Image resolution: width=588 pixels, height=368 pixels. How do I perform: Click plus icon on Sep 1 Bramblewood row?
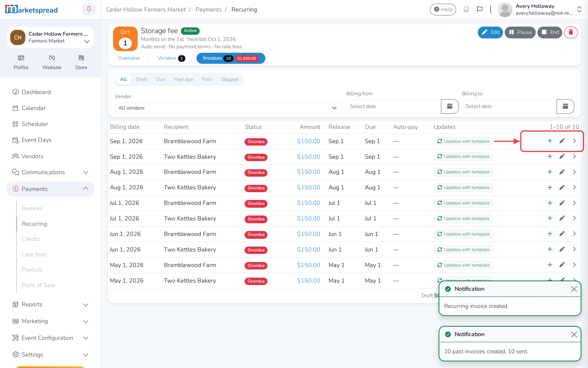pos(550,141)
